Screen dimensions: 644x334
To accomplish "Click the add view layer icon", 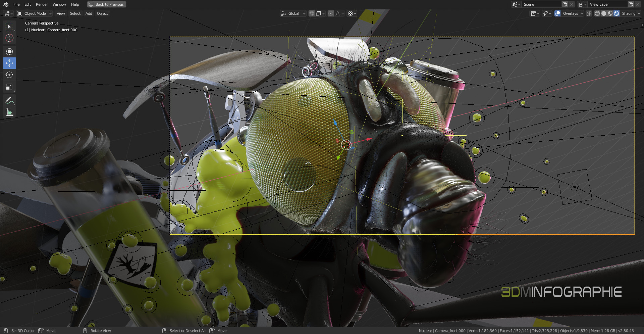I will (x=631, y=4).
